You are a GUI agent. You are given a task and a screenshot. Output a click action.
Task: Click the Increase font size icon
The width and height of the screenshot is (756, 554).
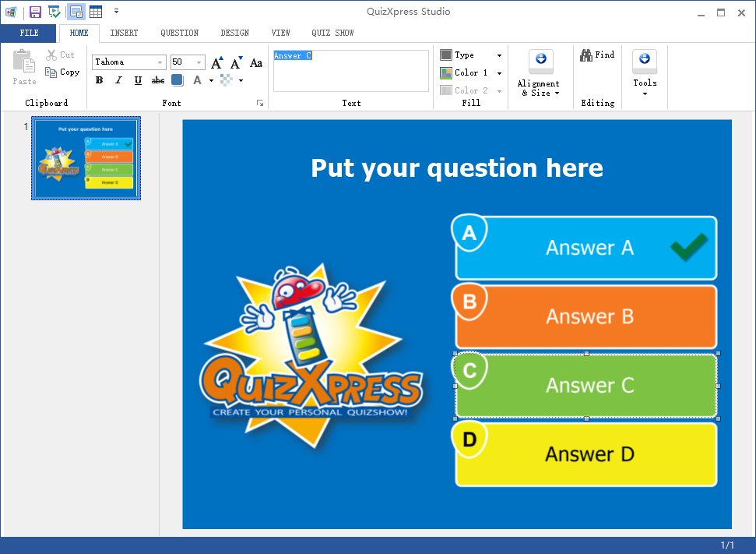(x=216, y=60)
